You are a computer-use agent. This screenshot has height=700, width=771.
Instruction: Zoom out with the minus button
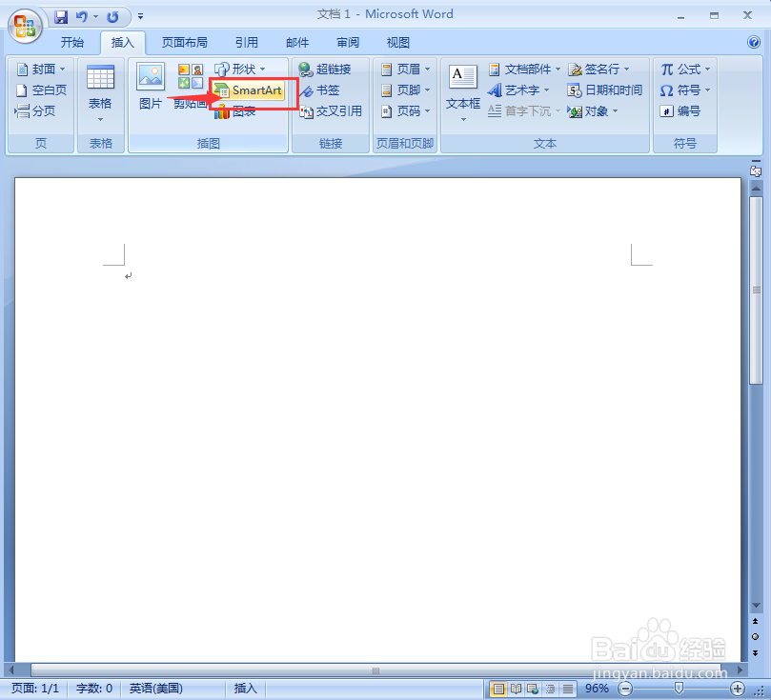click(625, 690)
